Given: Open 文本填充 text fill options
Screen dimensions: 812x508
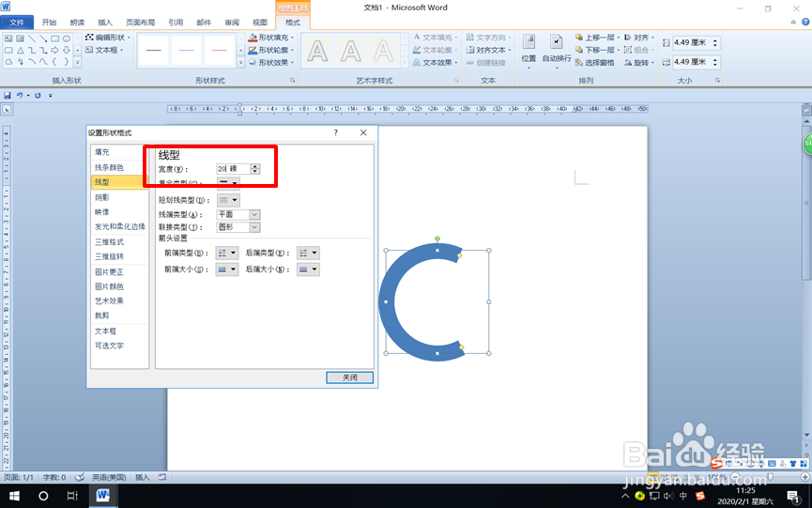Looking at the screenshot, I should coord(434,38).
